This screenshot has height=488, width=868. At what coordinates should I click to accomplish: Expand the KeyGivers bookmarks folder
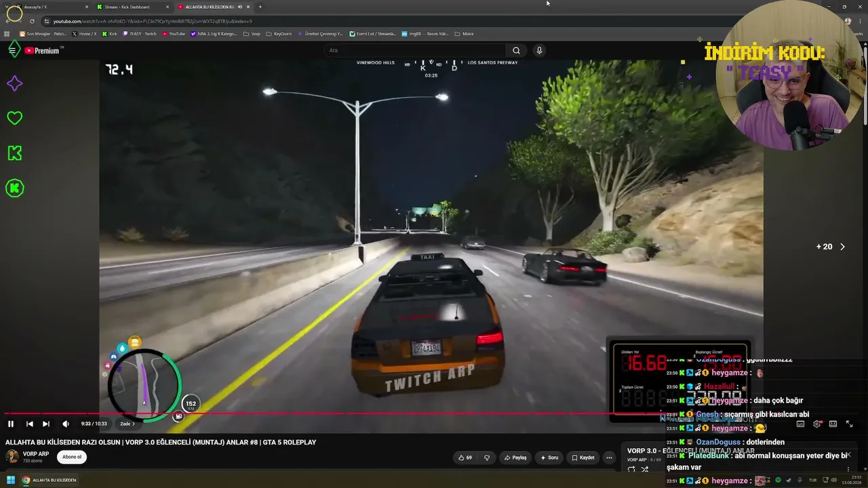pyautogui.click(x=279, y=34)
